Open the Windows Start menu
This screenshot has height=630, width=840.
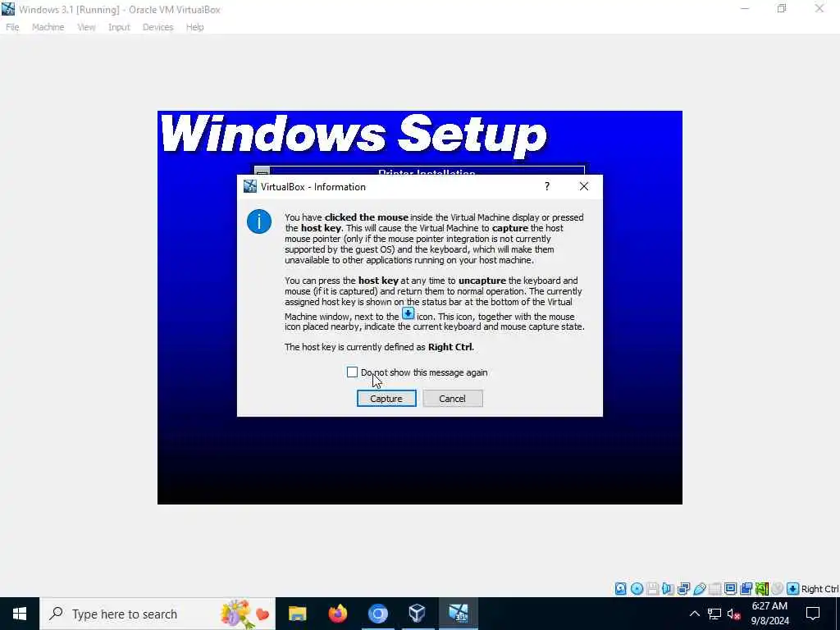[x=20, y=614]
